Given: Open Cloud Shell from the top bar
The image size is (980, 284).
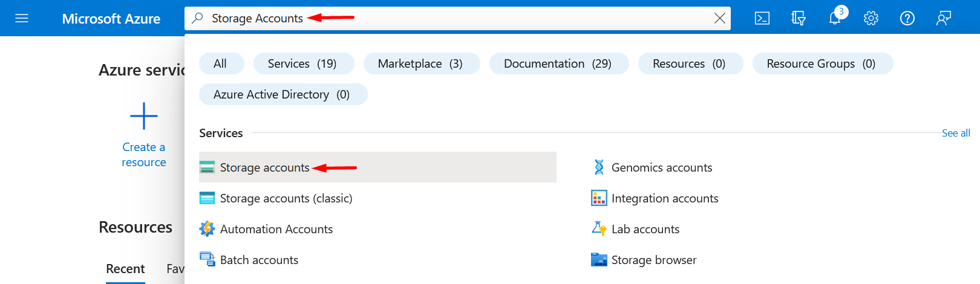Looking at the screenshot, I should point(762,18).
